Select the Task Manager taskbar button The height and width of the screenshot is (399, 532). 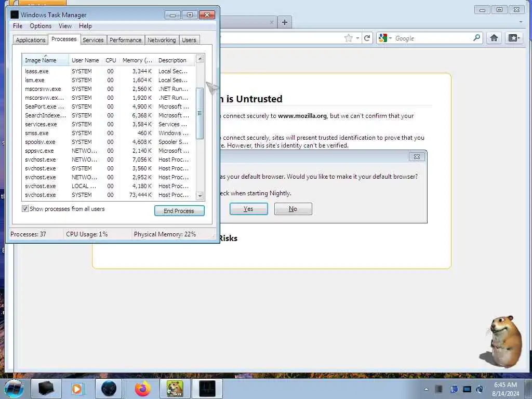coord(207,389)
